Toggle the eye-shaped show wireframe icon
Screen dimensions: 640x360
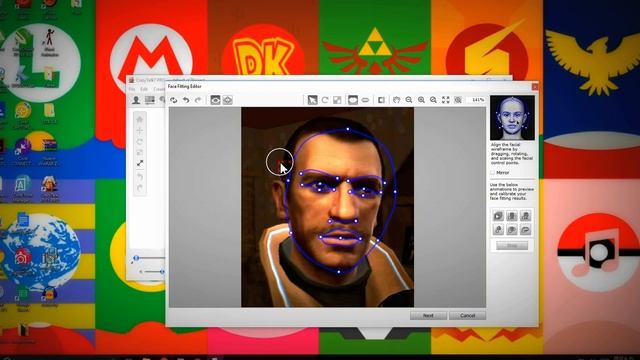coord(215,100)
